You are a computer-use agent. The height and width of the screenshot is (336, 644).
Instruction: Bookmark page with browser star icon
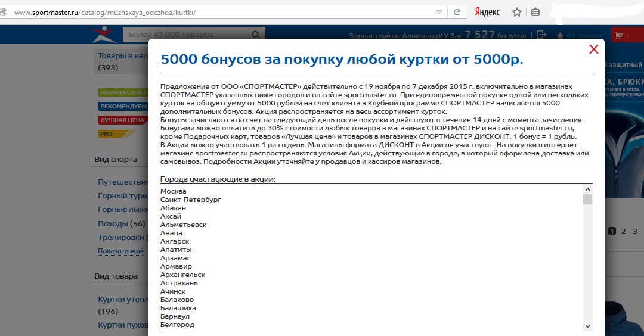coord(516,13)
